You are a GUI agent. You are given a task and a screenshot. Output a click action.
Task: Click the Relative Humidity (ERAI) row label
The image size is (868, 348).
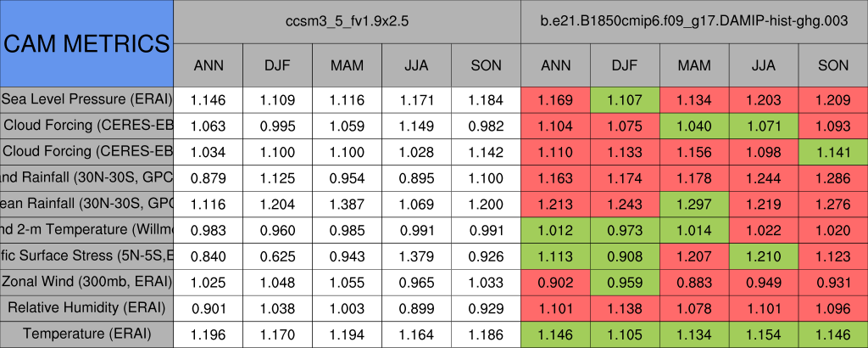point(86,307)
